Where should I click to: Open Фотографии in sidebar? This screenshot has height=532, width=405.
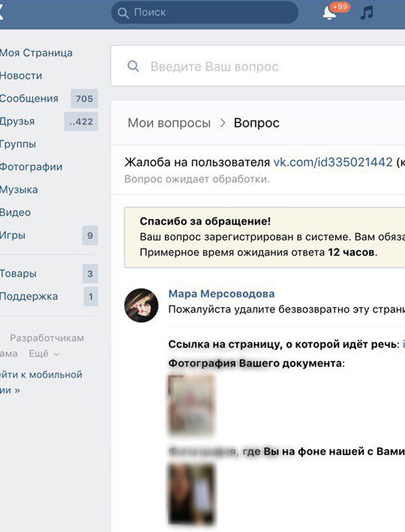(31, 167)
